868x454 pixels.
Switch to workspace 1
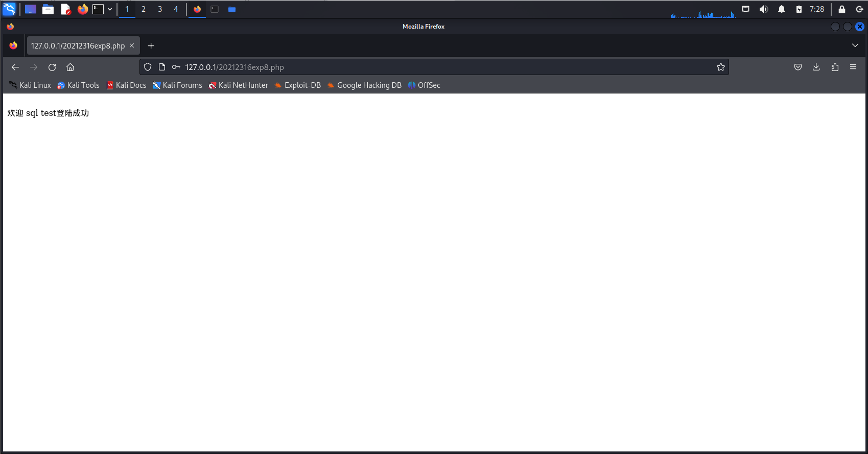[127, 9]
